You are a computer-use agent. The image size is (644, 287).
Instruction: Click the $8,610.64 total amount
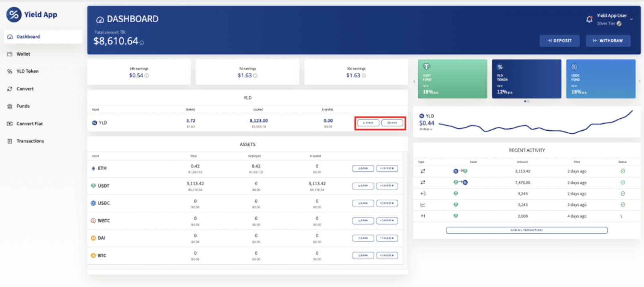[116, 41]
